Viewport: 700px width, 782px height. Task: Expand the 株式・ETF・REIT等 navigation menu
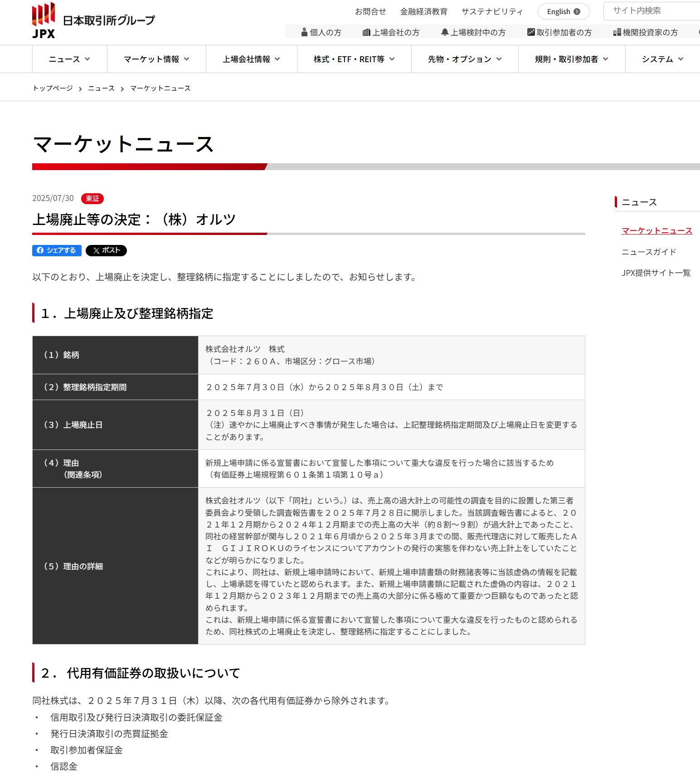354,59
